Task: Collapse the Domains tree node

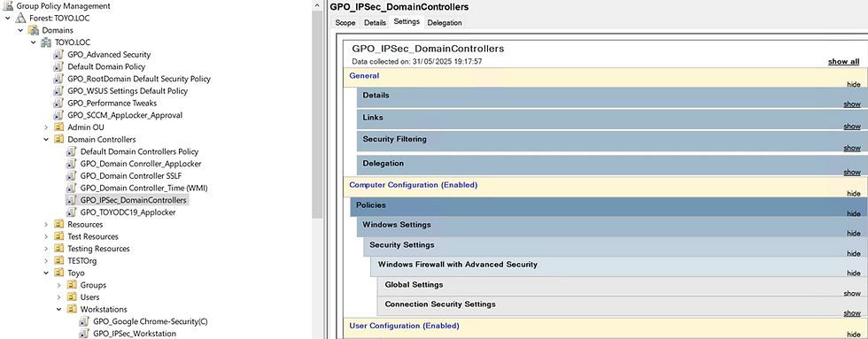Action: pyautogui.click(x=21, y=30)
